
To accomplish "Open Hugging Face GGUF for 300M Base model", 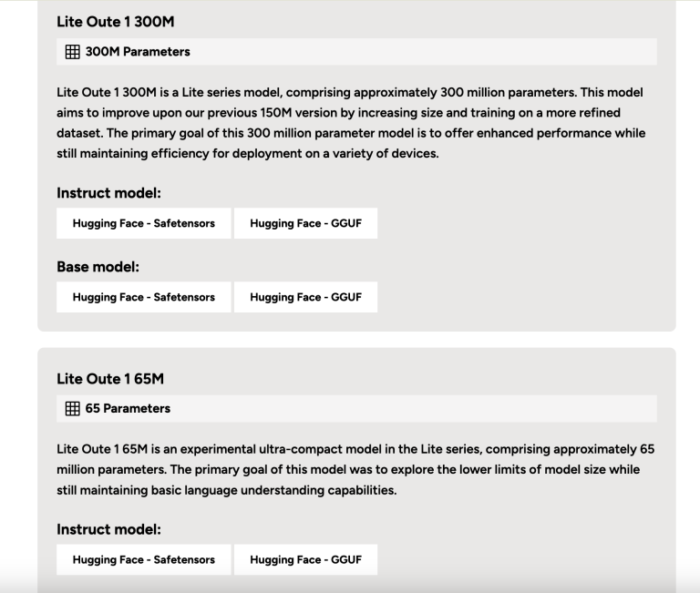I will pos(306,297).
